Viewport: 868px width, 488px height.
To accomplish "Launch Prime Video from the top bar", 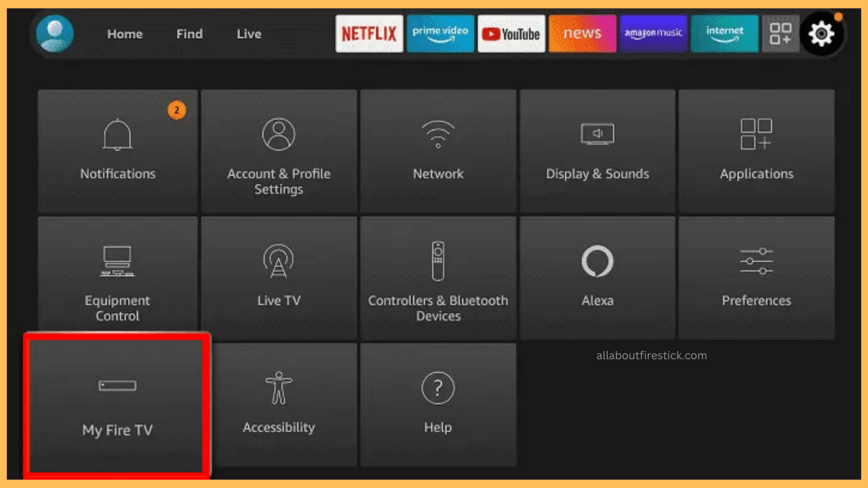I will (440, 33).
